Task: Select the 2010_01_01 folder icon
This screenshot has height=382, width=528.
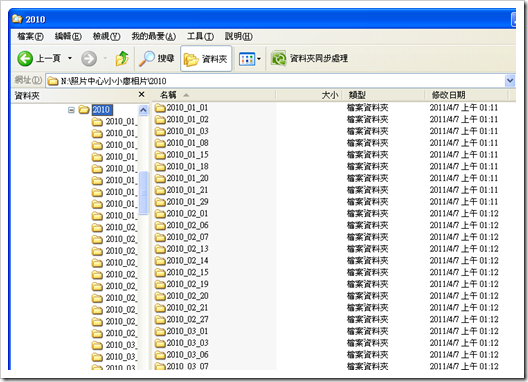Action: point(160,108)
